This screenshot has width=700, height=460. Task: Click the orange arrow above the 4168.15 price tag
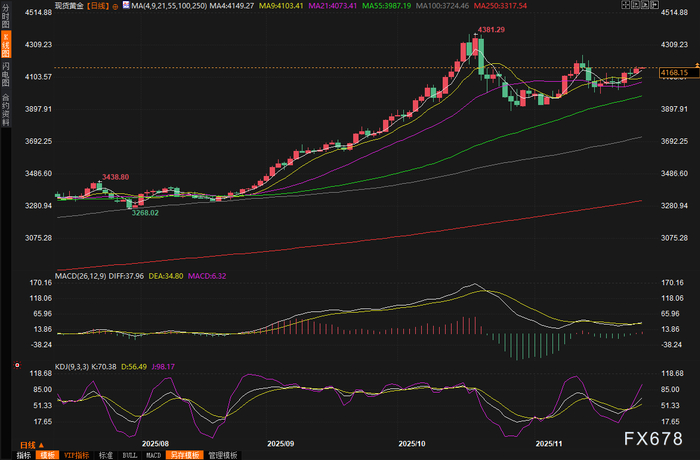[x=697, y=66]
